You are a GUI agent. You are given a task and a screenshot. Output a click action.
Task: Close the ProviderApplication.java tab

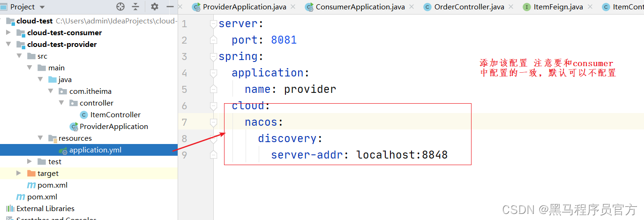coord(293,7)
